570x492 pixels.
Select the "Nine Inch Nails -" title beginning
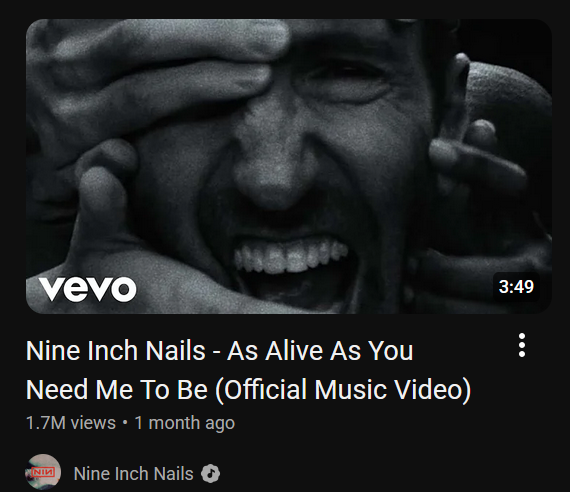point(123,351)
